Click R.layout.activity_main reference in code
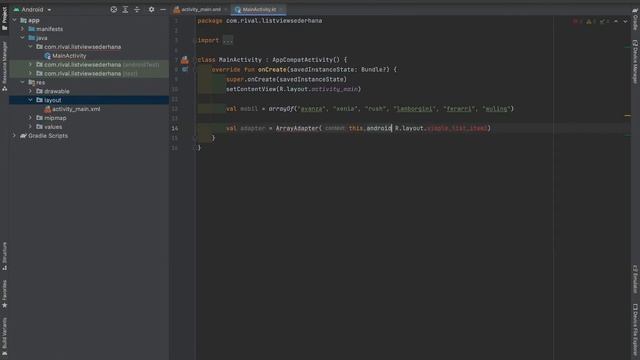640x360 pixels. (x=319, y=89)
